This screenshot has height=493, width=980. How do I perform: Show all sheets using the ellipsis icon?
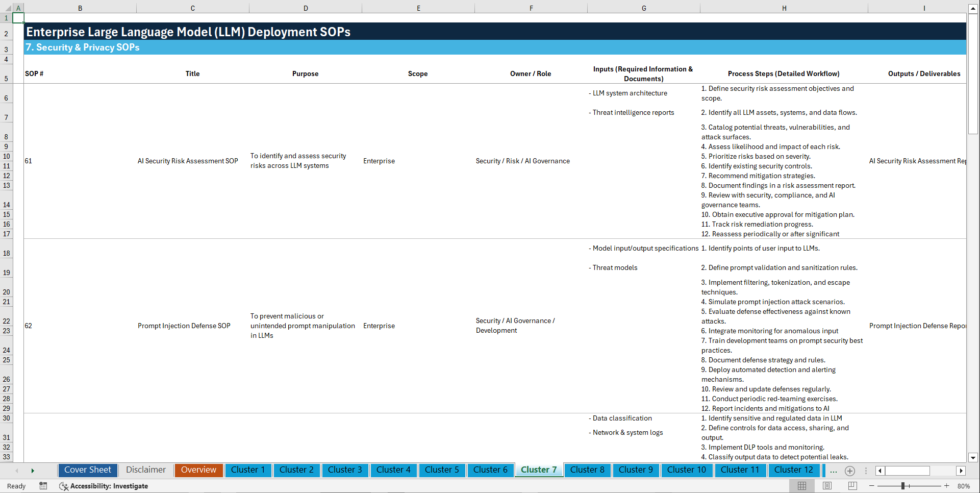[834, 471]
